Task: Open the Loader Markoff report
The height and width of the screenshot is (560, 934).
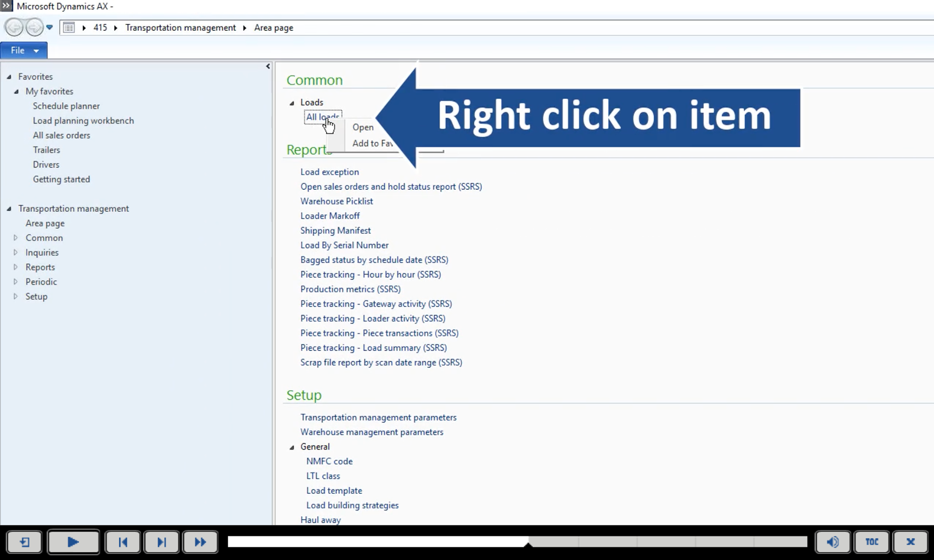Action: pyautogui.click(x=330, y=216)
